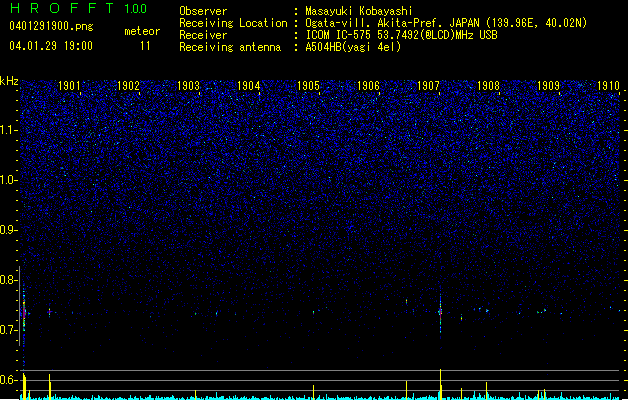Click the 0.9 kHz frequency axis label
629x400 pixels.
tap(8, 230)
